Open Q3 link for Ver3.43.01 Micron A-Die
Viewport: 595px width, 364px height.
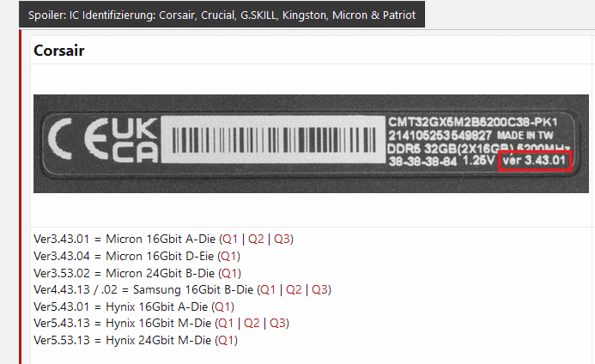(282, 240)
